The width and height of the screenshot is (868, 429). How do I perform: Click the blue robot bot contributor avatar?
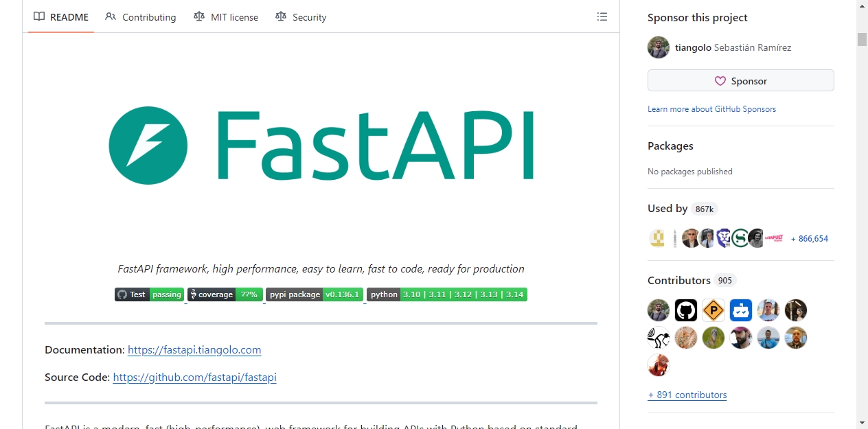click(741, 310)
